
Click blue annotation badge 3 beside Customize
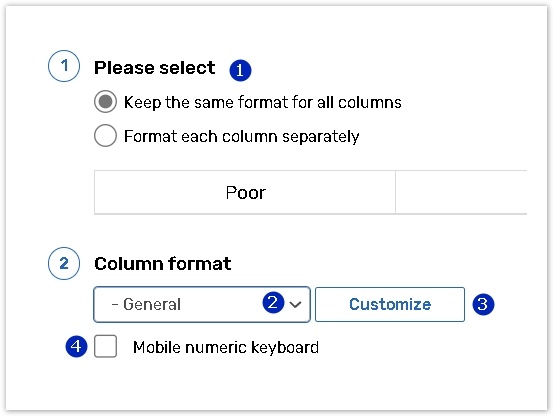(483, 304)
